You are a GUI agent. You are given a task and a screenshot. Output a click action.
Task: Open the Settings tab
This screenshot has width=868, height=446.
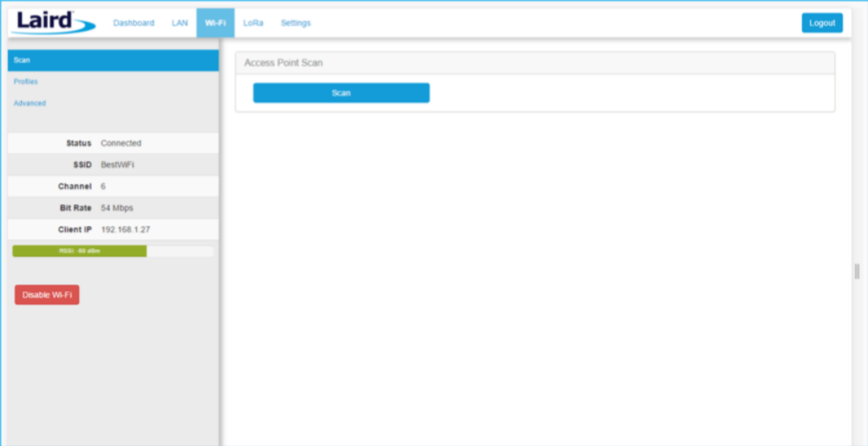pyautogui.click(x=296, y=24)
